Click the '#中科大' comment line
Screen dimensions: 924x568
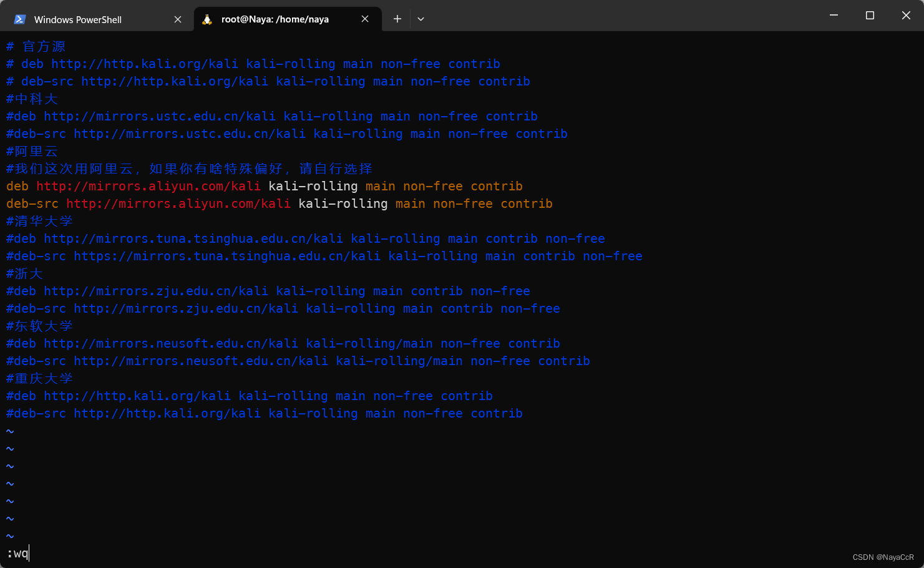pos(32,99)
